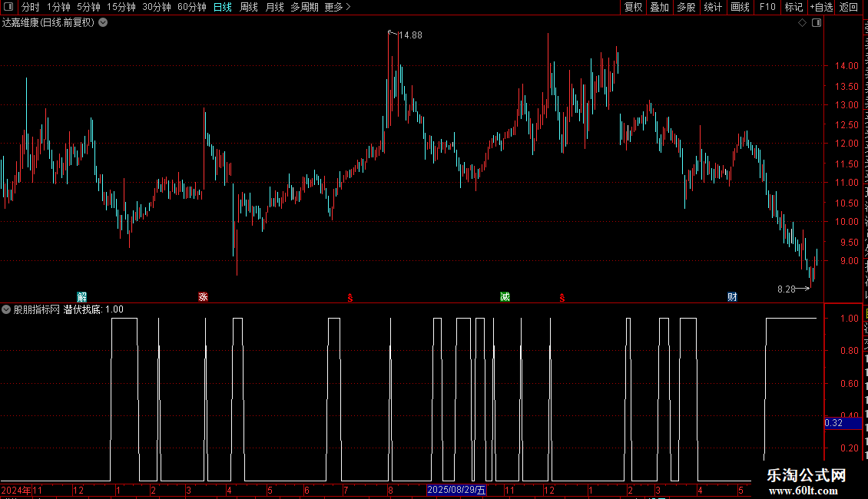The height and width of the screenshot is (499, 868).
Task: Click the 潜伏找底 indicator label
Action: [x=82, y=310]
